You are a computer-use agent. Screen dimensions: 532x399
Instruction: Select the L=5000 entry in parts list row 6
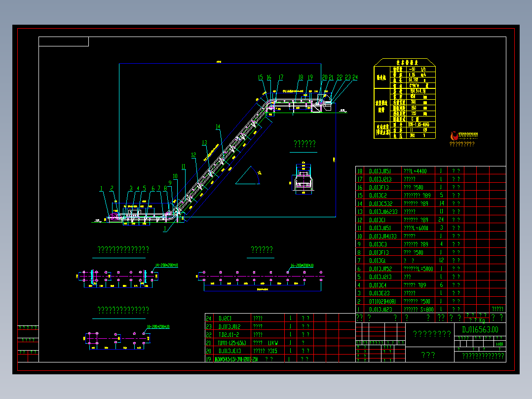pyautogui.click(x=418, y=269)
